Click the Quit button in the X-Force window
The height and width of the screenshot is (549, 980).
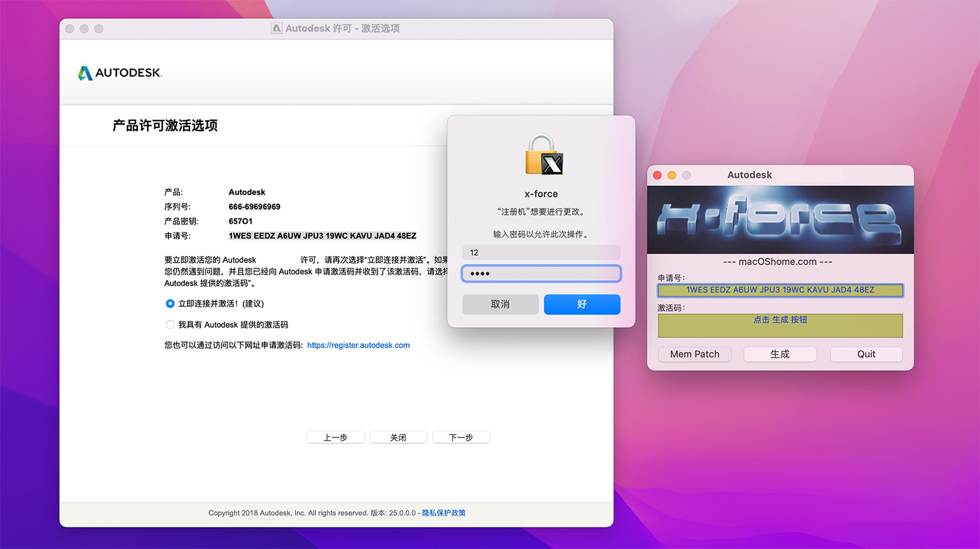click(x=866, y=354)
